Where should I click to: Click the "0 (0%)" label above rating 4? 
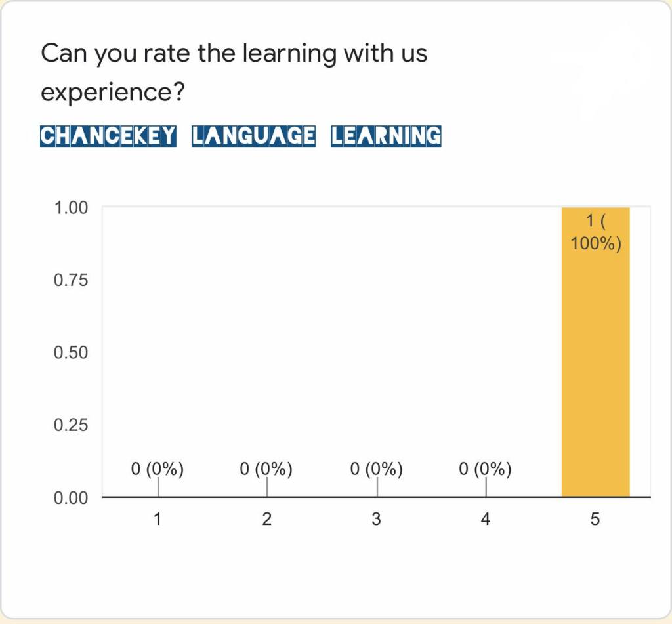[x=486, y=469]
